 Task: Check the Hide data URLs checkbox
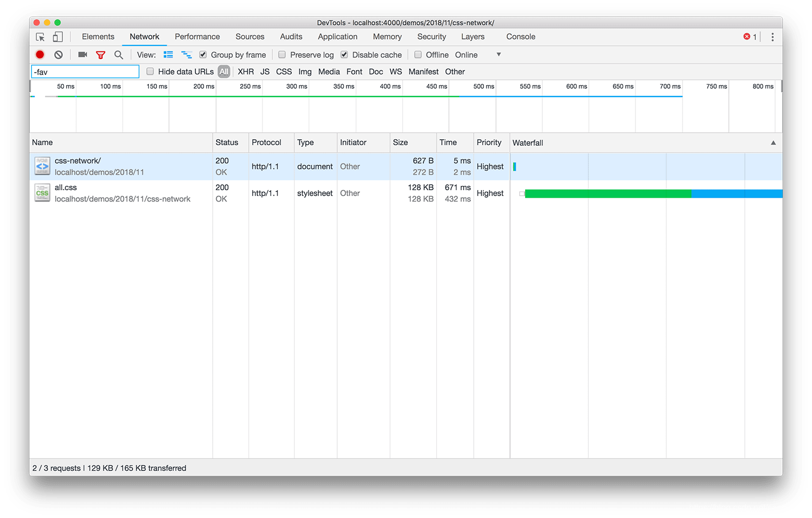pyautogui.click(x=150, y=72)
